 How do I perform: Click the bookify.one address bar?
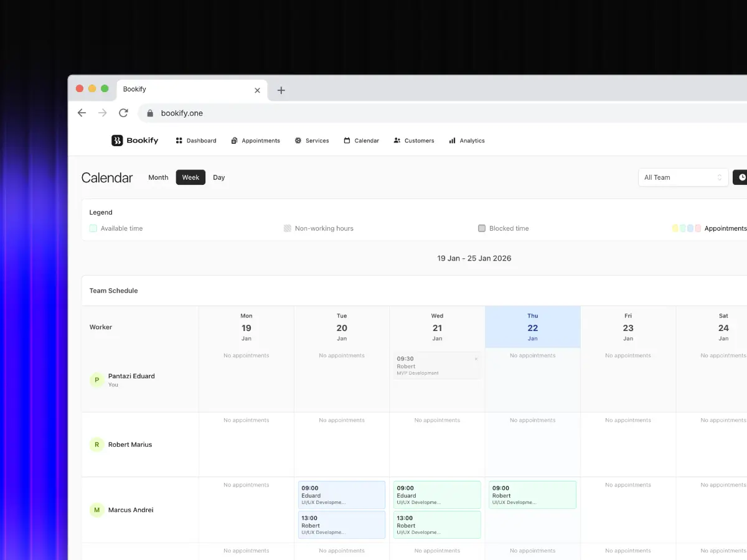tap(182, 113)
